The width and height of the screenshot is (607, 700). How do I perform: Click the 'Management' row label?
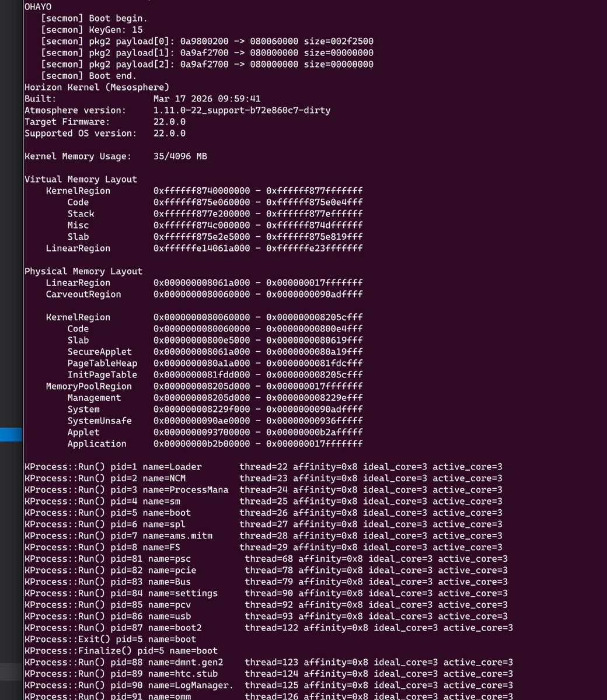coord(94,398)
